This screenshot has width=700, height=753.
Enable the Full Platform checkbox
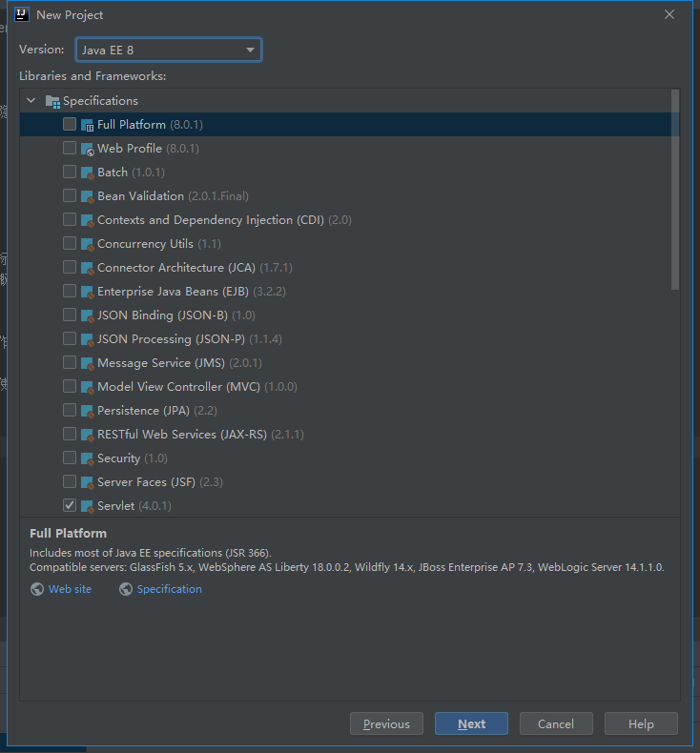(x=70, y=124)
